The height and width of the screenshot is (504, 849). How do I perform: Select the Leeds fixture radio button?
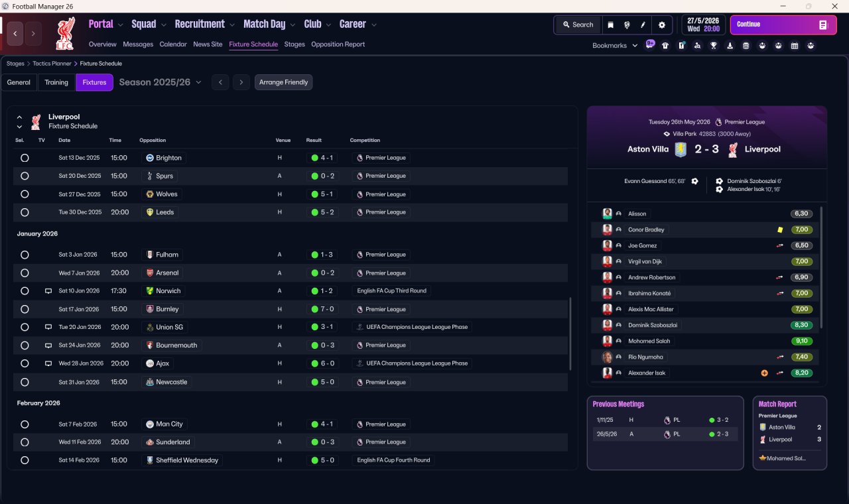coord(25,212)
